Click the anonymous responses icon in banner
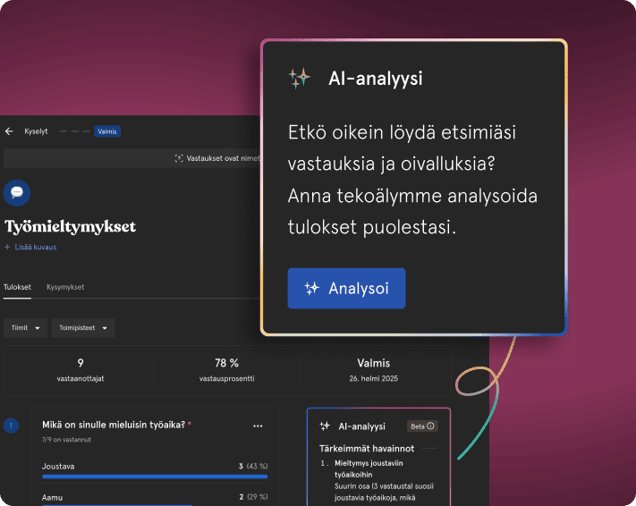Image resolution: width=636 pixels, height=506 pixels. click(178, 158)
